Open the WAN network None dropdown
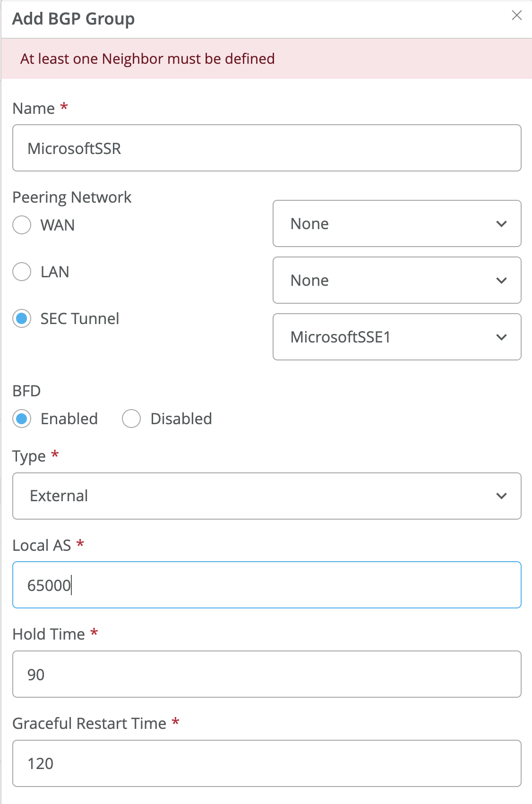532x804 pixels. [x=396, y=223]
